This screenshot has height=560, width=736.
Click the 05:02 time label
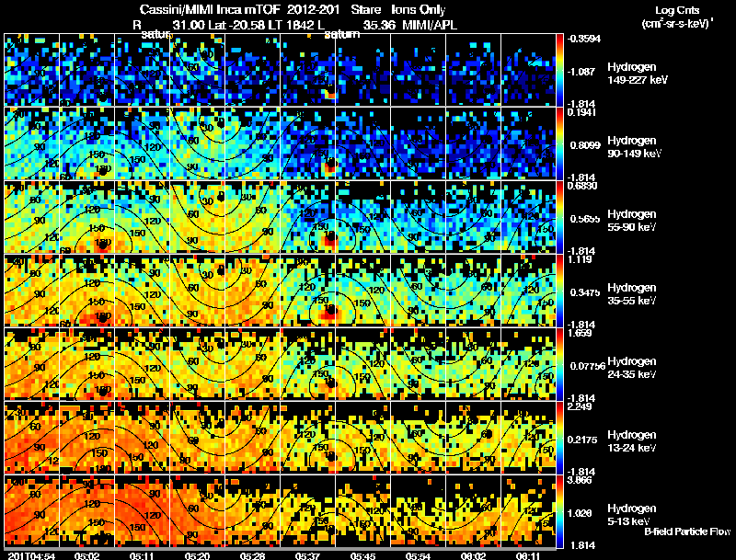point(87,555)
